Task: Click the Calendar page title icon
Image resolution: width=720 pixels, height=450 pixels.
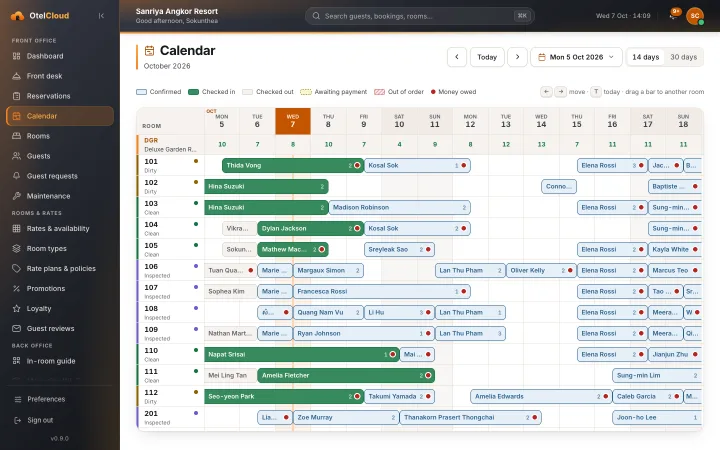Action: (149, 51)
